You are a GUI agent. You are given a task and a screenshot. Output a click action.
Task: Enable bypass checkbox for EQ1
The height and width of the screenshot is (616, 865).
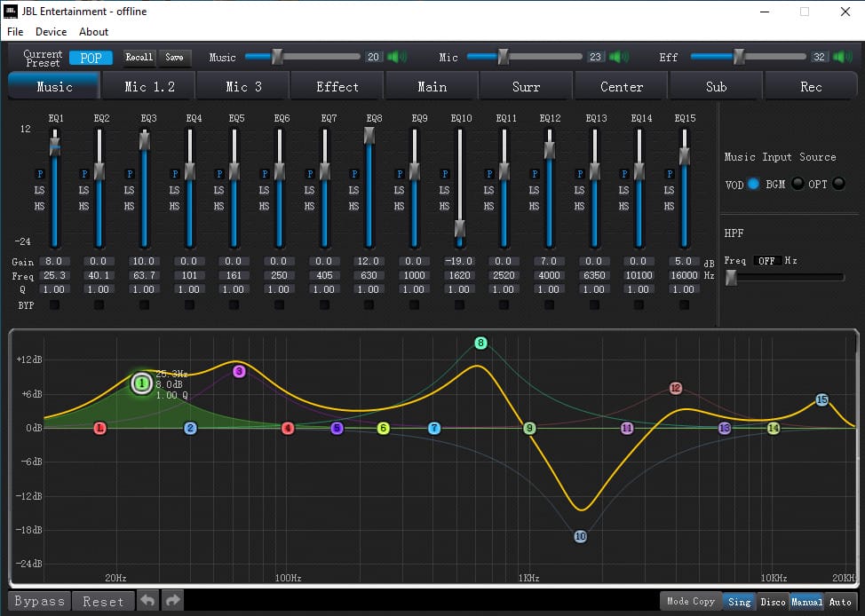(54, 305)
